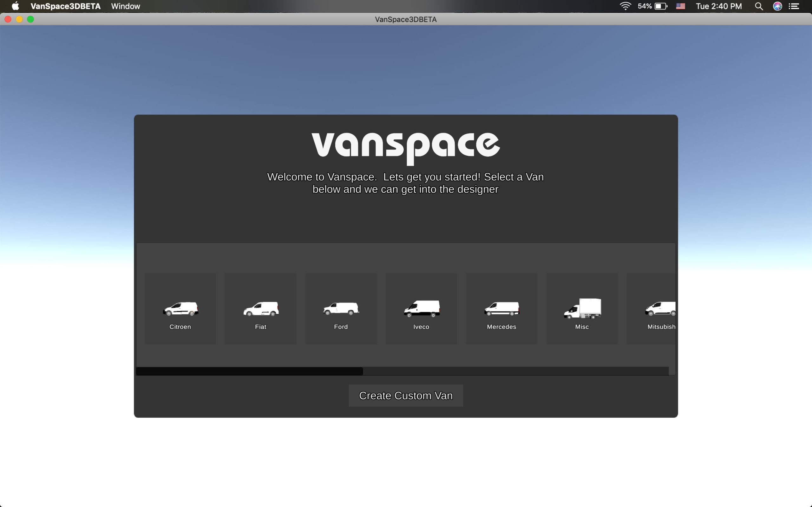Select the Citroen van thumbnail
The height and width of the screenshot is (507, 812).
pyautogui.click(x=180, y=309)
